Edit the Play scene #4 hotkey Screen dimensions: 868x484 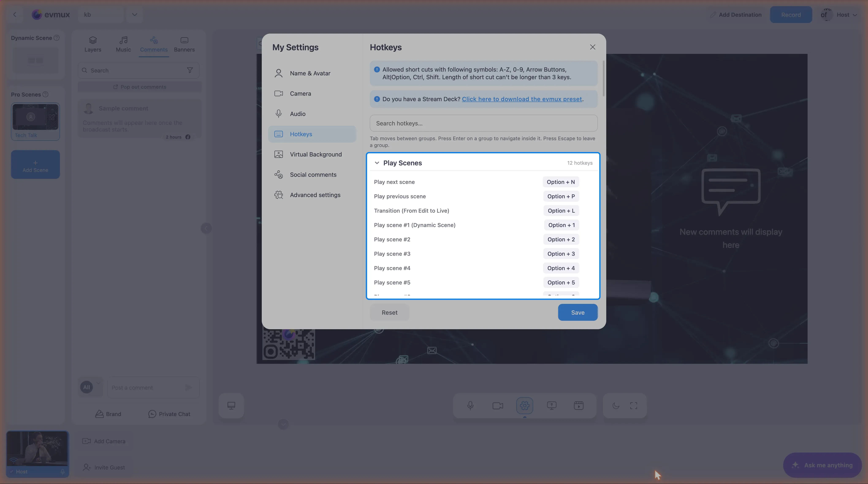(561, 268)
